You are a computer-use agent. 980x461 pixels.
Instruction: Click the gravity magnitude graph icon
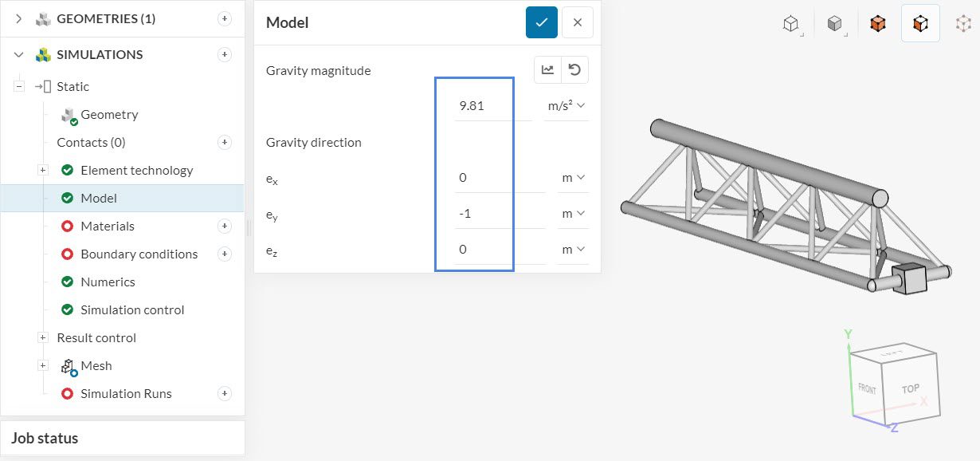point(547,70)
